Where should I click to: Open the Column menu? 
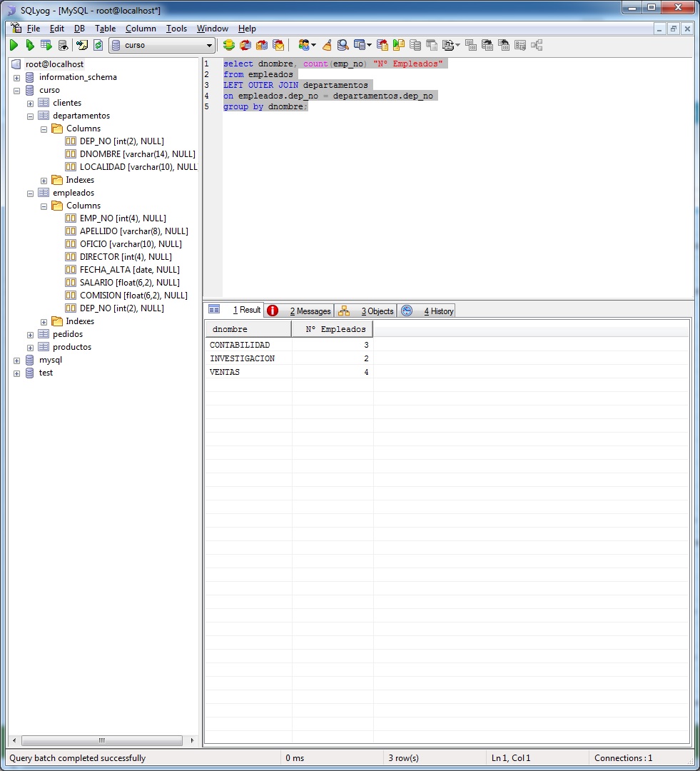[x=141, y=29]
